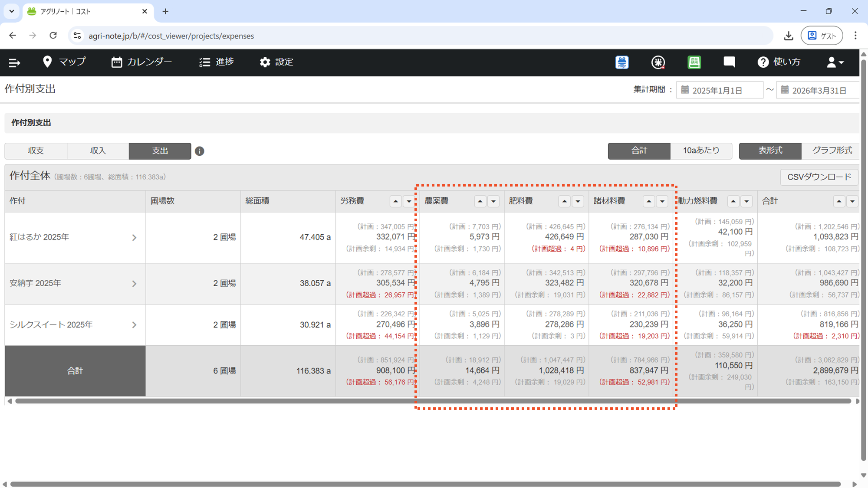Go back to previous page
This screenshot has width=868, height=488.
pyautogui.click(x=13, y=36)
